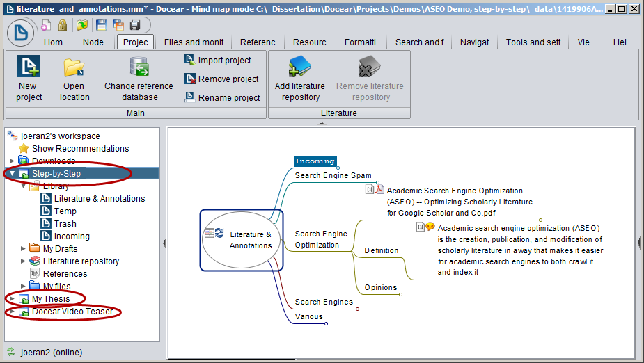Expand the My Thesis project
Screen dimensions: 644x363
pyautogui.click(x=12, y=298)
